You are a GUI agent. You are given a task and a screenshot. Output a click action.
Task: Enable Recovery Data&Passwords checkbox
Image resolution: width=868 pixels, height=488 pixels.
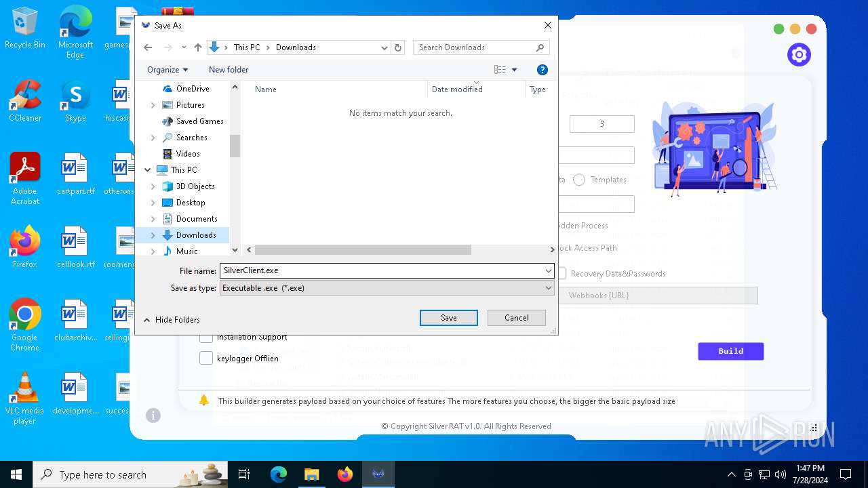(562, 274)
